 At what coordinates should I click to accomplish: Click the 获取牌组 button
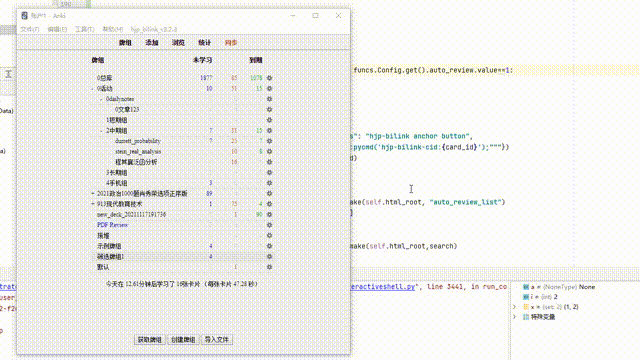pos(150,340)
